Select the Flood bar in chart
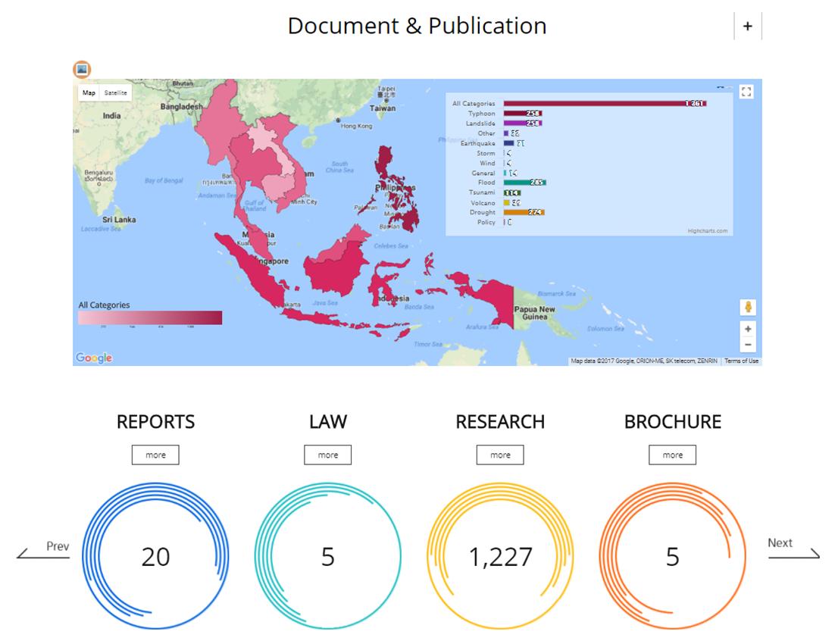 (524, 183)
